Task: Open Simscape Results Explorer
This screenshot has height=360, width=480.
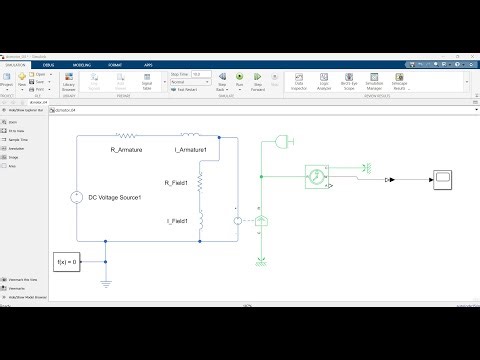Action: (x=399, y=82)
